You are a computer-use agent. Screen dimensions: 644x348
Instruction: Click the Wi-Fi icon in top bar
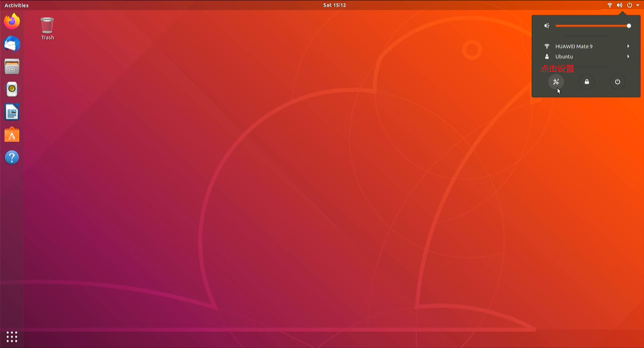610,5
